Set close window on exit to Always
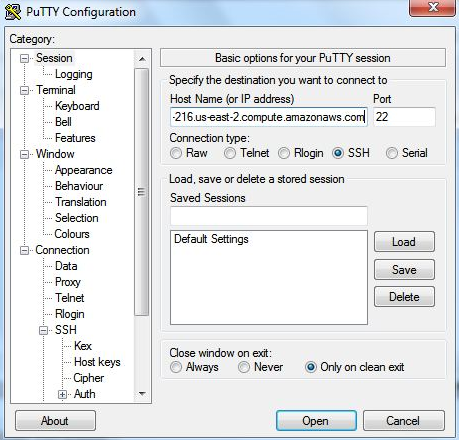 click(176, 367)
